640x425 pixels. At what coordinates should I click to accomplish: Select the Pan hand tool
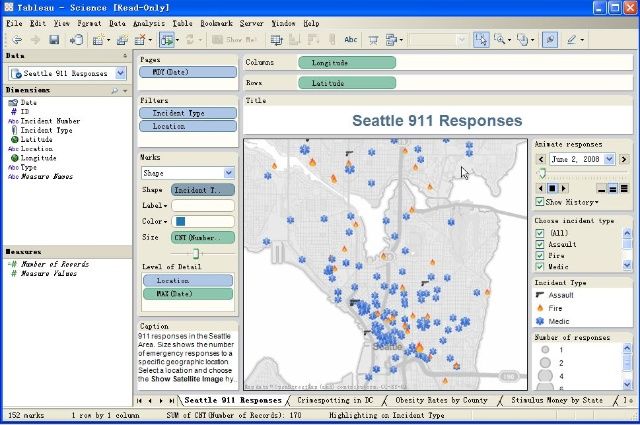522,40
